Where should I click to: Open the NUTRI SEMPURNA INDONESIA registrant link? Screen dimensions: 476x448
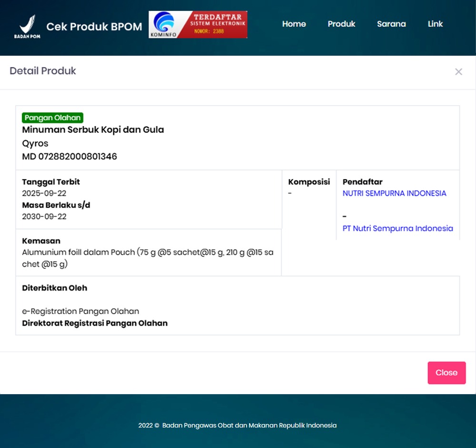(x=394, y=193)
